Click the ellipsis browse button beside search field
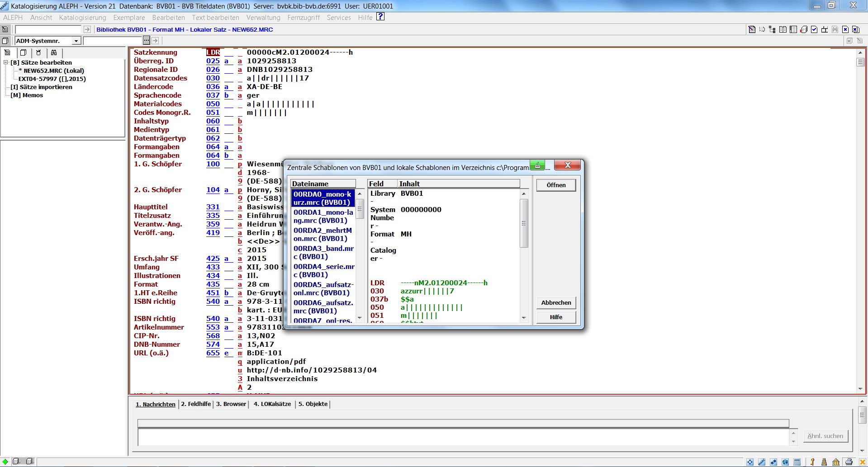 click(x=146, y=41)
